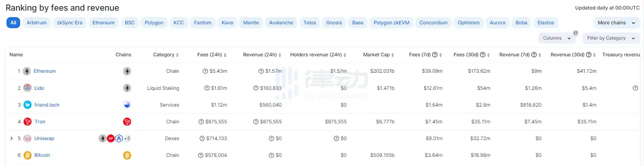Click the Uniswap logo icon
Viewport: 644px width, 166px height.
[27, 139]
